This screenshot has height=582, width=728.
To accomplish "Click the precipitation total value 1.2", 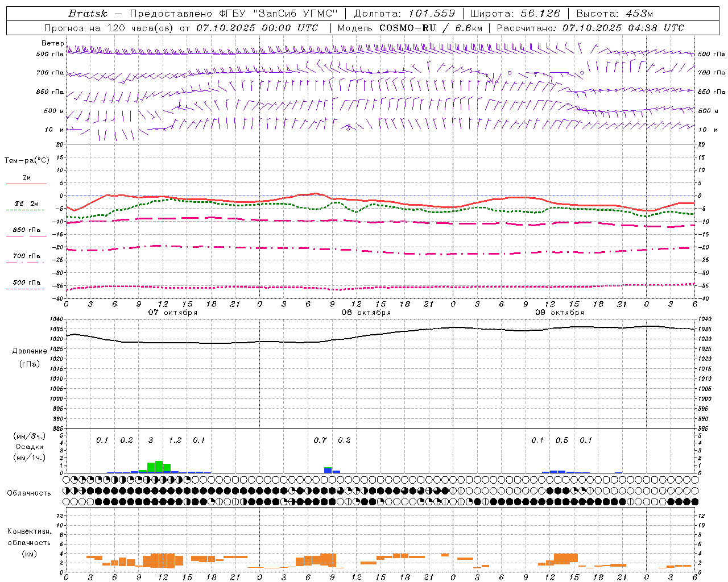I will tap(175, 440).
